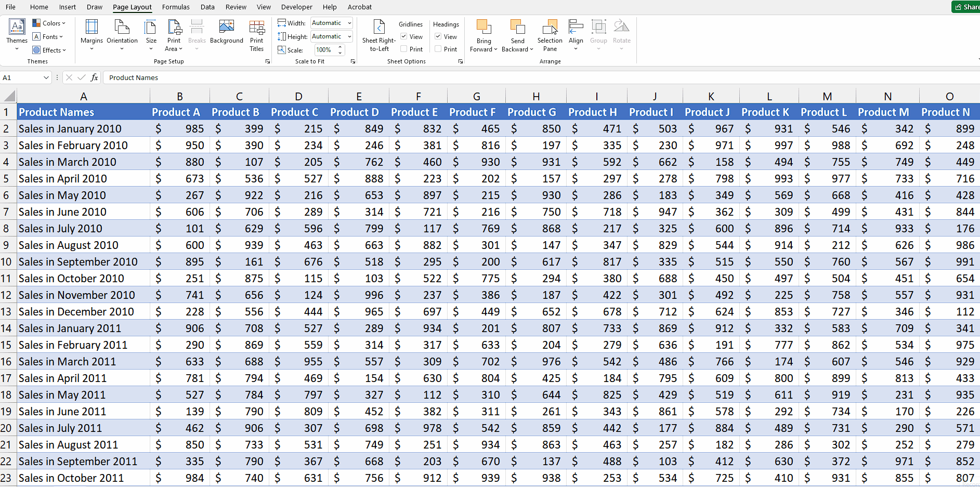Open the Size options

click(x=151, y=34)
